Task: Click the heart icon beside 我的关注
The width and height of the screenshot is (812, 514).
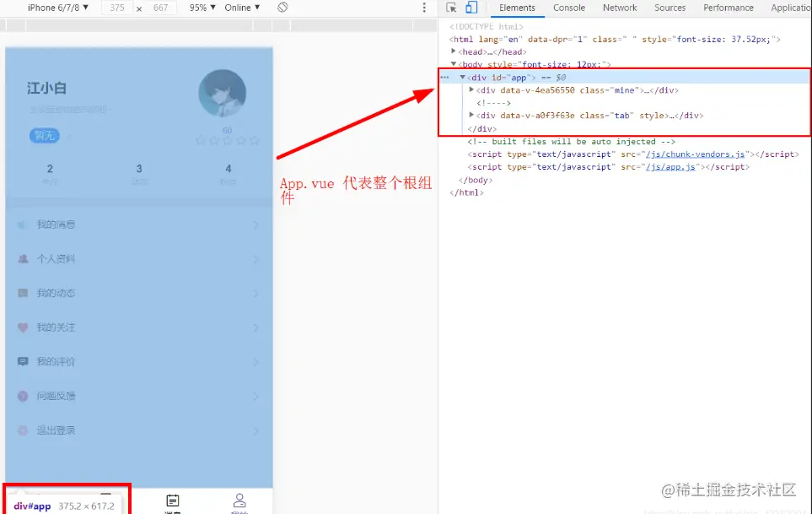Action: (23, 327)
